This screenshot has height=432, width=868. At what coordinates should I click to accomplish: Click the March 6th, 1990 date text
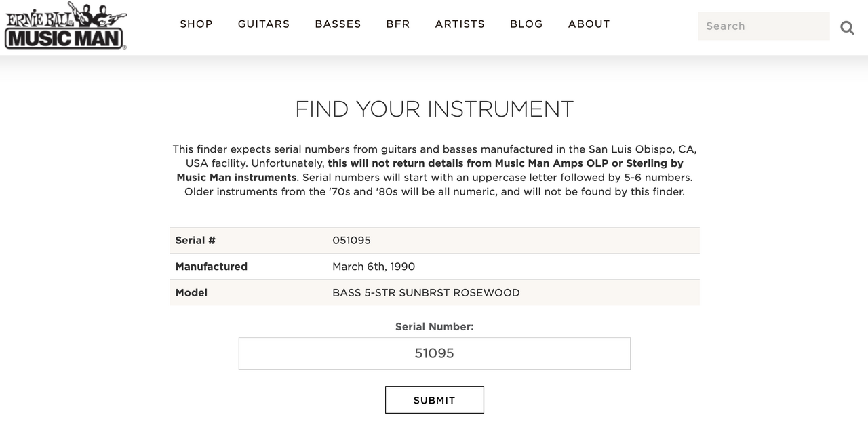[374, 267]
